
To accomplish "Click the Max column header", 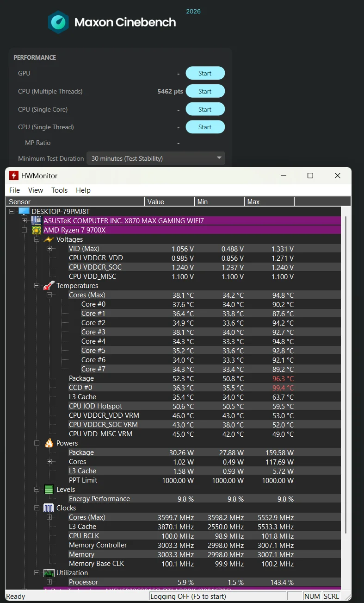I will click(x=270, y=202).
